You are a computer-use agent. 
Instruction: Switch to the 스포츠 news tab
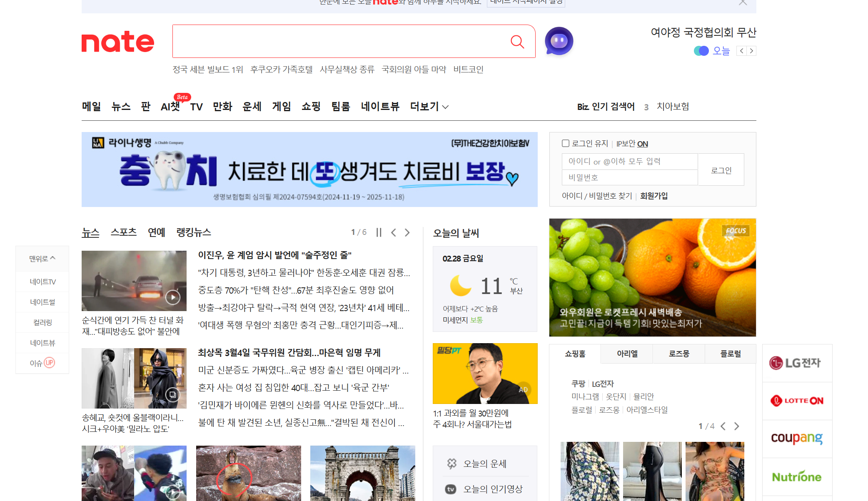123,232
